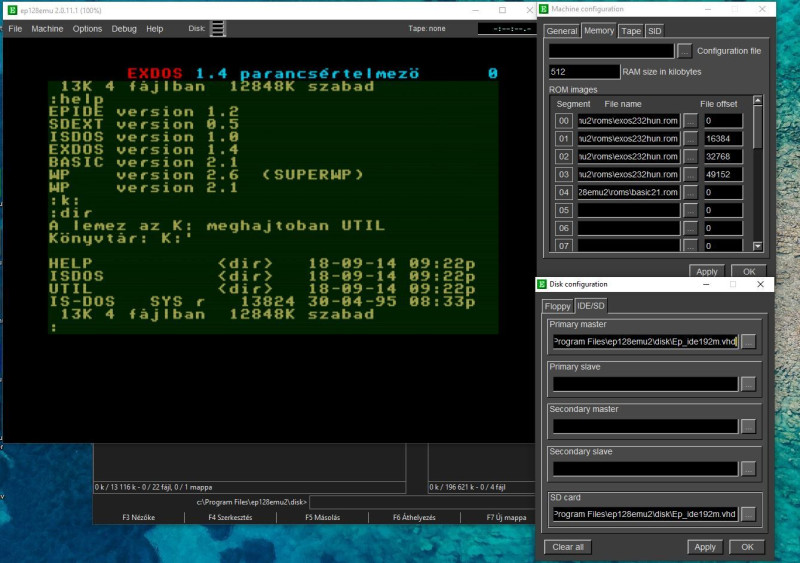Switch to the Tape tab
Viewport: 800px width, 563px height.
[x=631, y=31]
